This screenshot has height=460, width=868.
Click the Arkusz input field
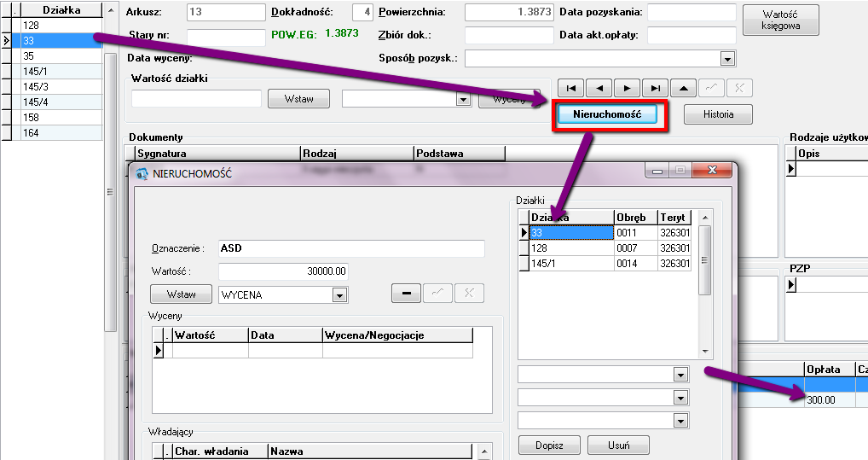click(226, 12)
